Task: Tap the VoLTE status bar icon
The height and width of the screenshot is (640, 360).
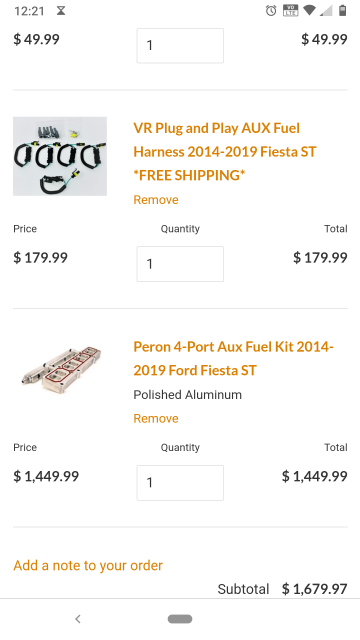Action: click(290, 11)
